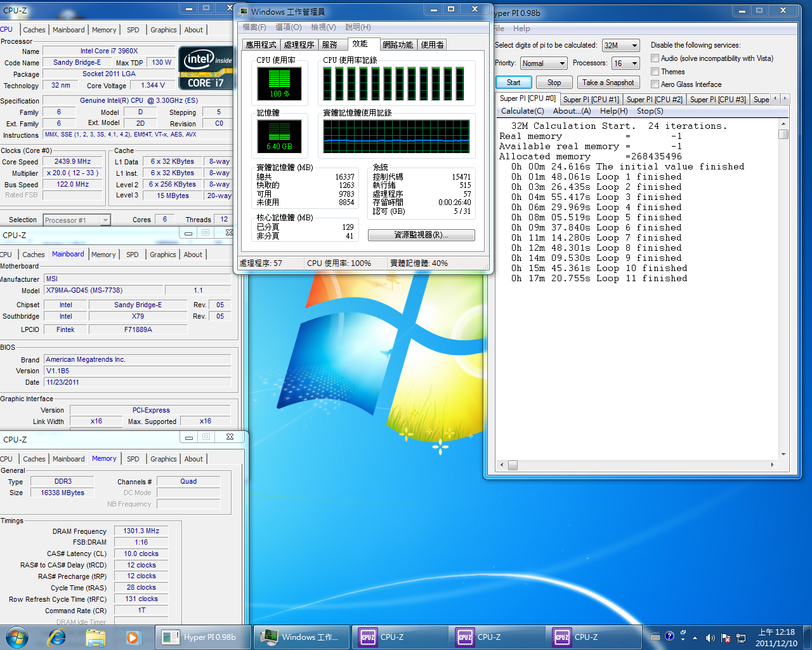Launch Internet Explorer from the taskbar
This screenshot has width=812, height=650.
tap(57, 637)
